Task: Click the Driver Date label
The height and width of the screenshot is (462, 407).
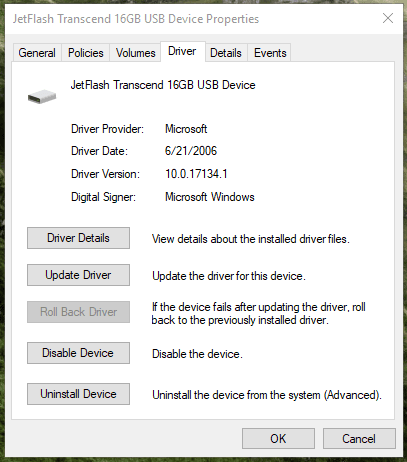Action: point(99,151)
